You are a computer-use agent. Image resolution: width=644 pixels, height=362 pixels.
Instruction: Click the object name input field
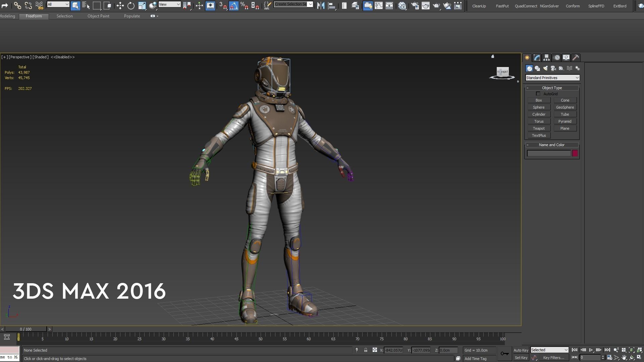549,153
